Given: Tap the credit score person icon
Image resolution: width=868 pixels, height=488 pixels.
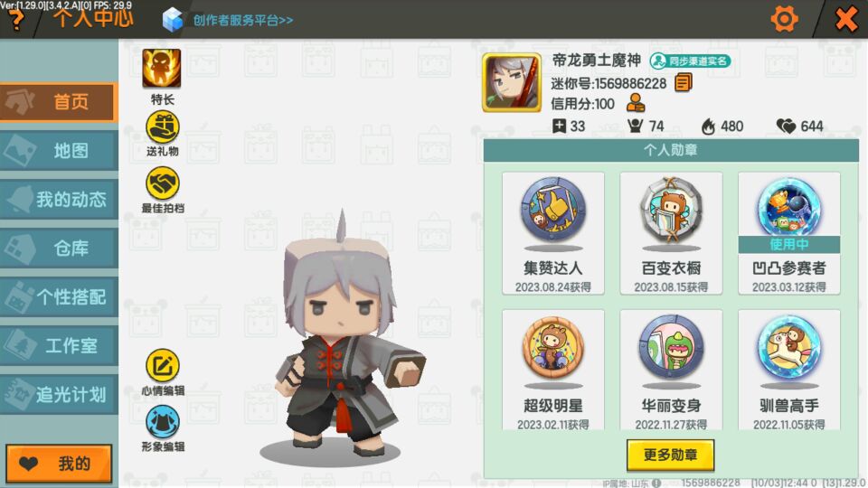Looking at the screenshot, I should 636,103.
